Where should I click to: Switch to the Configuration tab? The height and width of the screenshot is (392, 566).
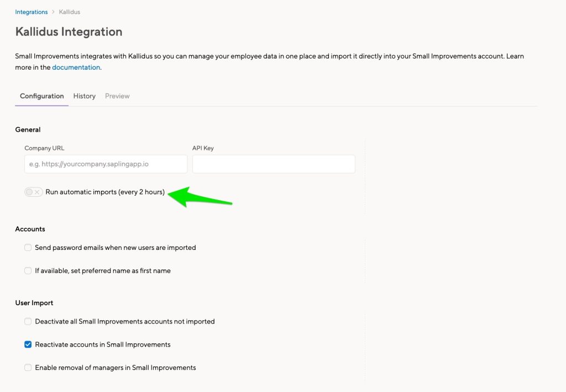pos(42,96)
